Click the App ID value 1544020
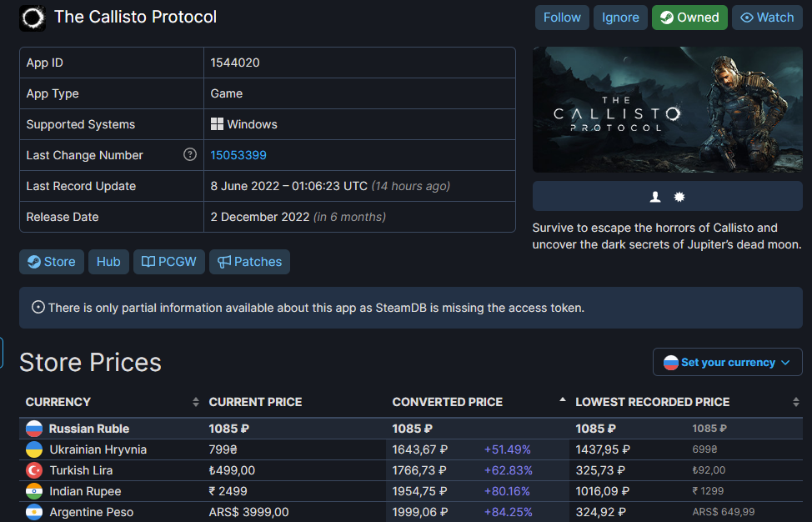Image resolution: width=812 pixels, height=522 pixels. click(235, 63)
